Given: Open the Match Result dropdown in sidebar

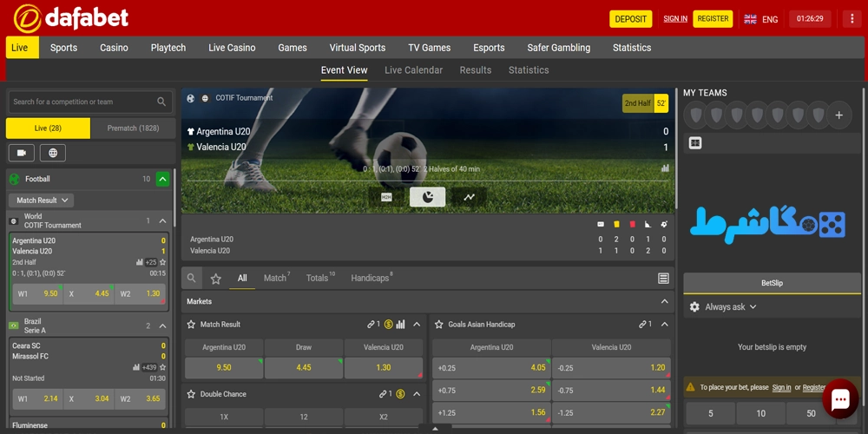Looking at the screenshot, I should [42, 201].
